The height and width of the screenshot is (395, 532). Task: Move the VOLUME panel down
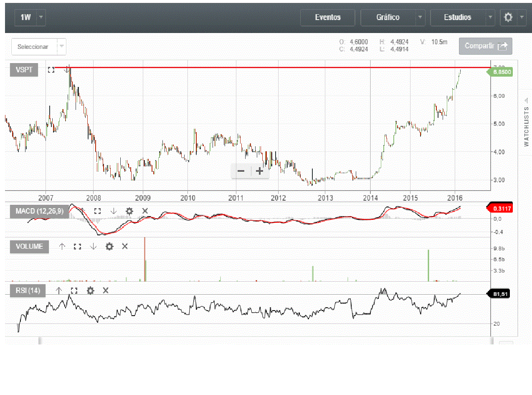tap(93, 247)
